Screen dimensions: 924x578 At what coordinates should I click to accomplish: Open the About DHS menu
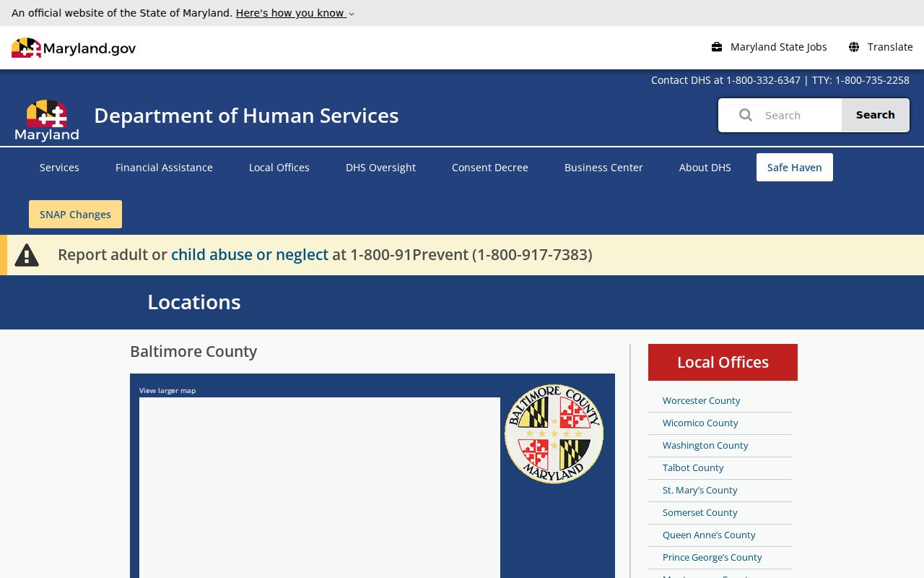[705, 168]
